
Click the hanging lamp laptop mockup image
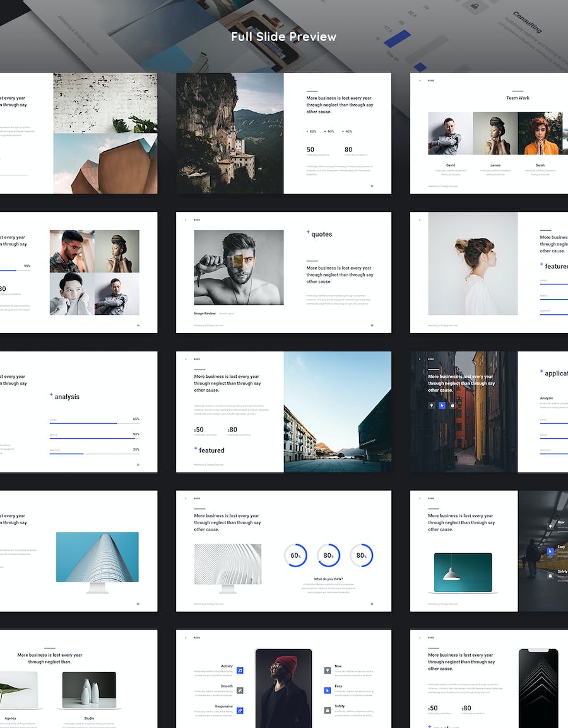[x=463, y=573]
